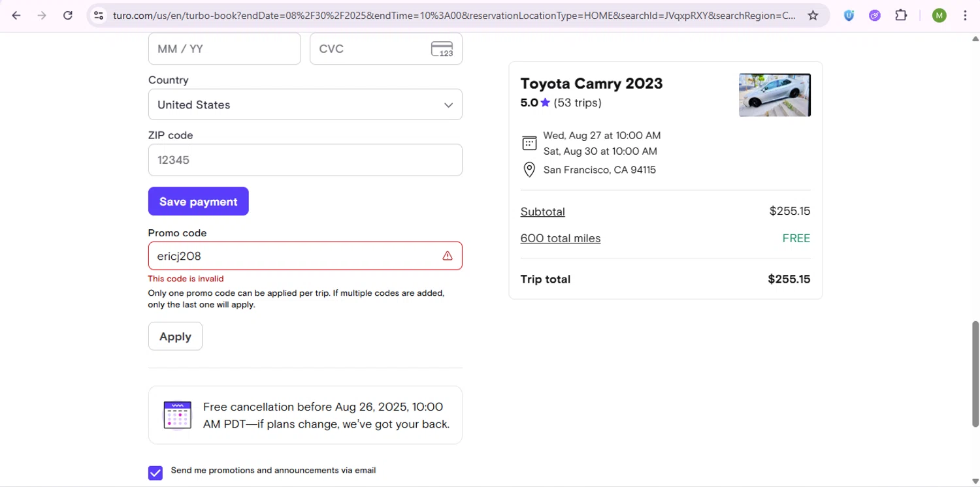Screen dimensions: 980x487
Task: Click the CVC card icon
Action: [442, 49]
